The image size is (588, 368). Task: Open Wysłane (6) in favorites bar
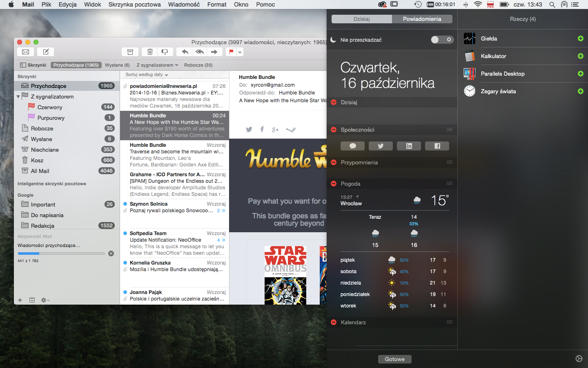tap(117, 65)
